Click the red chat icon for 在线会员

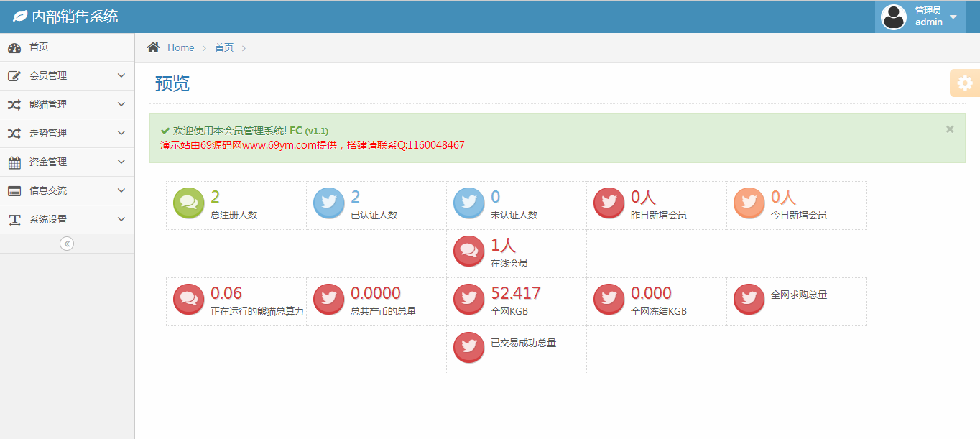[469, 251]
